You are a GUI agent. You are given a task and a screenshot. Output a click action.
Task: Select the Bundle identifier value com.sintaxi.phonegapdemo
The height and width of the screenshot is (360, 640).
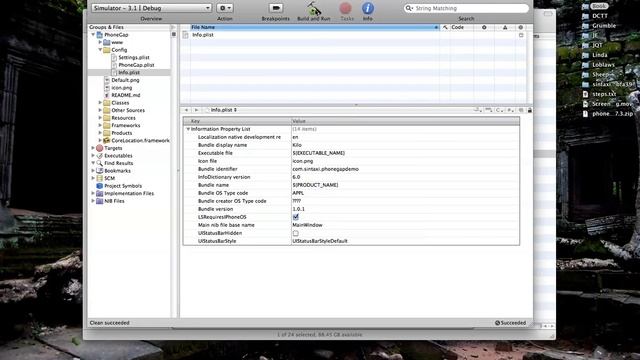(x=325, y=169)
